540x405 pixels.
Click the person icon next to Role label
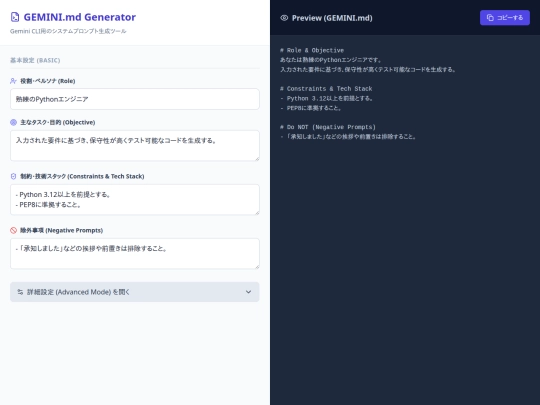point(13,81)
